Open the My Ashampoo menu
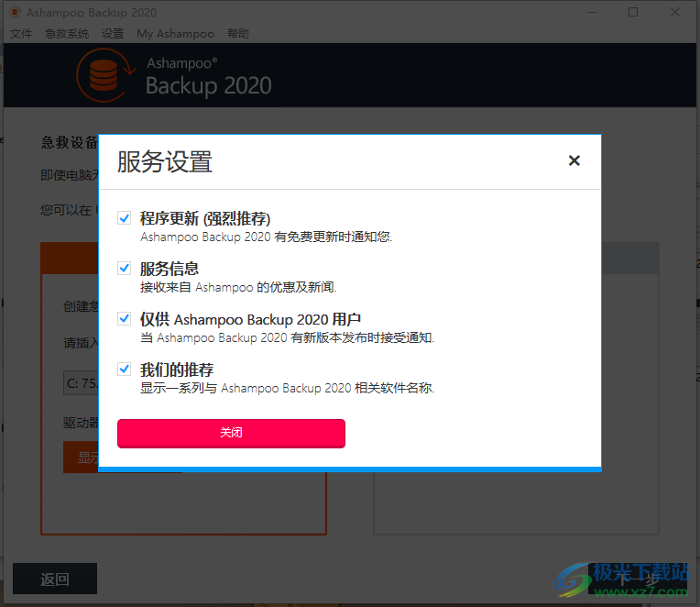The height and width of the screenshot is (607, 700). point(175,34)
